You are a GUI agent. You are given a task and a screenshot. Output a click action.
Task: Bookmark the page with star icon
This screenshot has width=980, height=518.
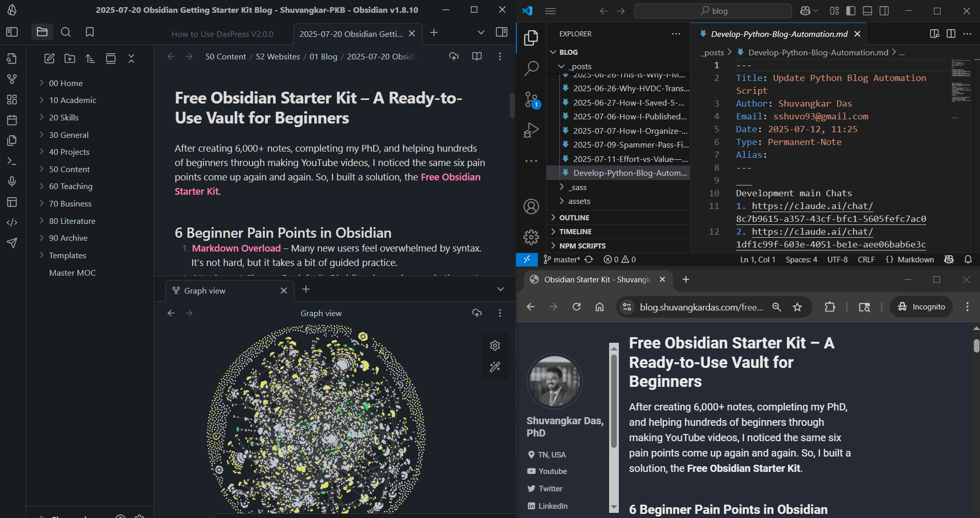click(x=797, y=307)
